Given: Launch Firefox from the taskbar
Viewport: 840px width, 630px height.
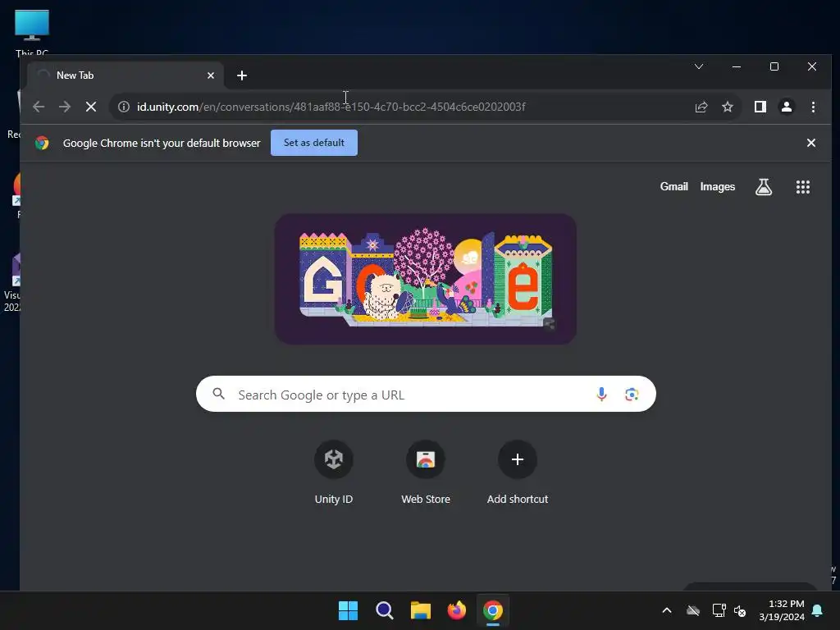Looking at the screenshot, I should click(456, 610).
